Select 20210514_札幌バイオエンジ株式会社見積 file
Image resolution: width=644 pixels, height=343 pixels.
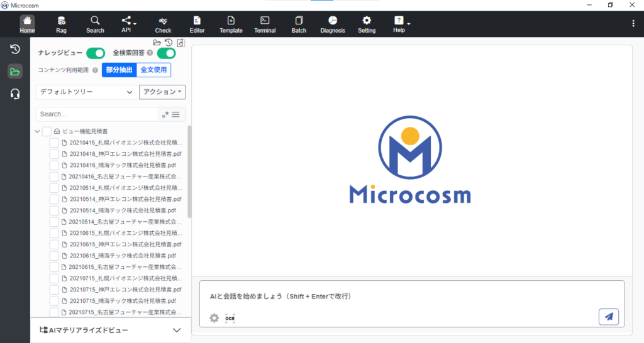(x=126, y=188)
